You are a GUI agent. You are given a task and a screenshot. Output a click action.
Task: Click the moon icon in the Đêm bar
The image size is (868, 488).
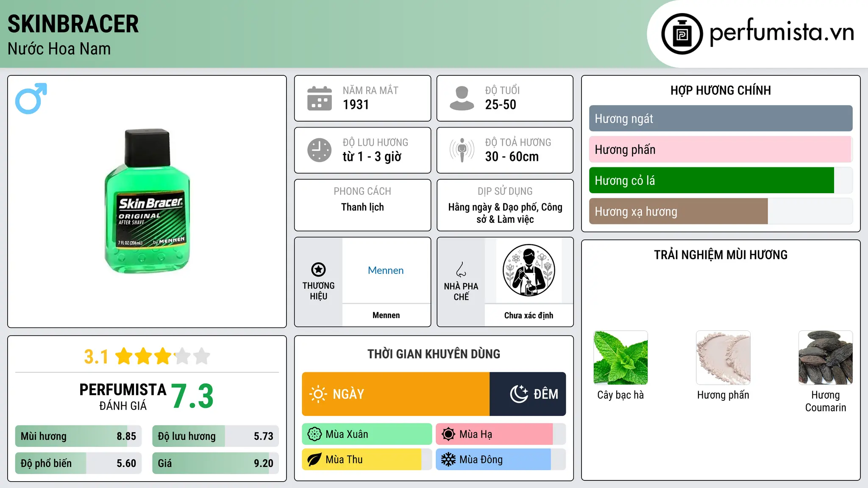[519, 394]
